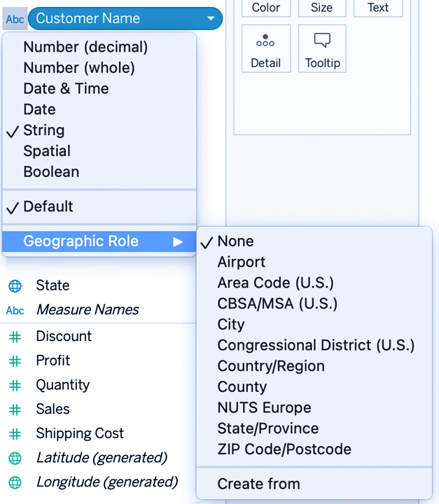
Task: Select the State field
Action: [x=53, y=286]
